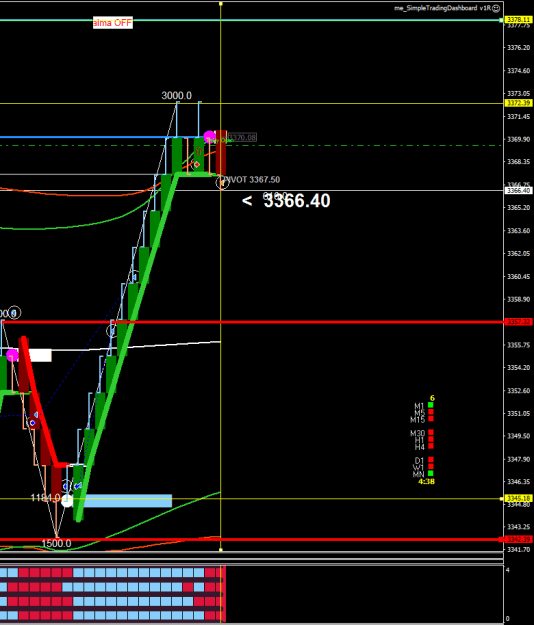Click top handle of yellow vertical line
This screenshot has width=534, height=625.
(x=221, y=4)
